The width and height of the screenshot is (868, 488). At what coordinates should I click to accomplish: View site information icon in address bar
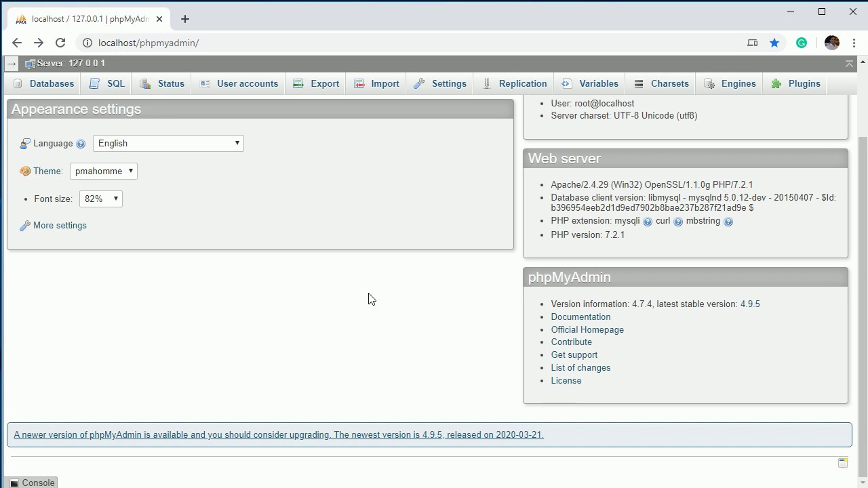click(x=87, y=43)
